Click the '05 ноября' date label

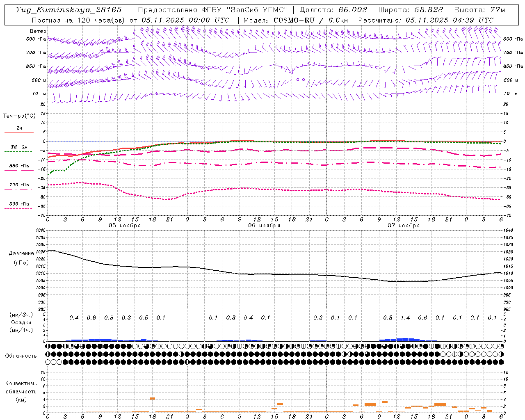click(x=125, y=226)
